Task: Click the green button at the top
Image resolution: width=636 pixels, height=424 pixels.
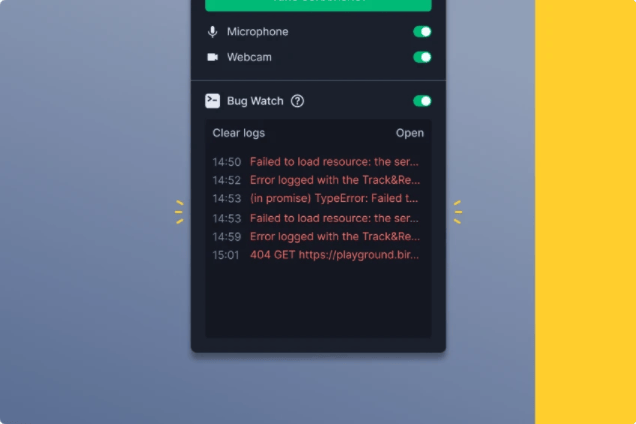Action: [x=318, y=5]
